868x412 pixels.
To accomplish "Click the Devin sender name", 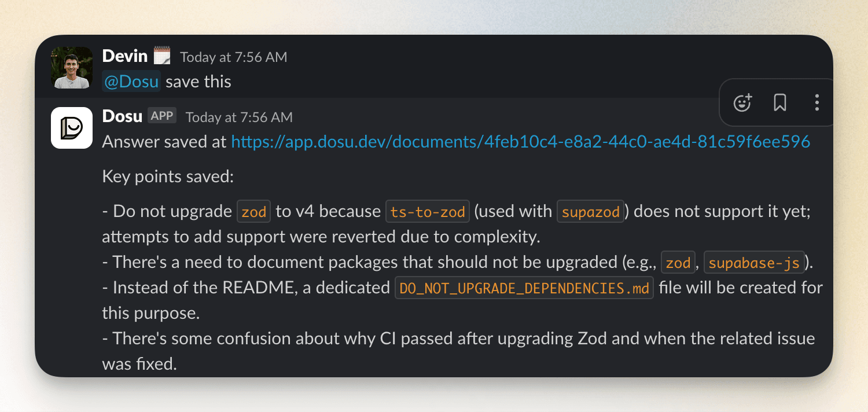I will (124, 56).
